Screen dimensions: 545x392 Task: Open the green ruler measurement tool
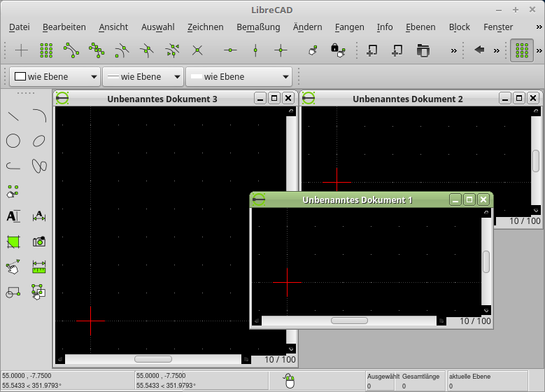tap(39, 267)
